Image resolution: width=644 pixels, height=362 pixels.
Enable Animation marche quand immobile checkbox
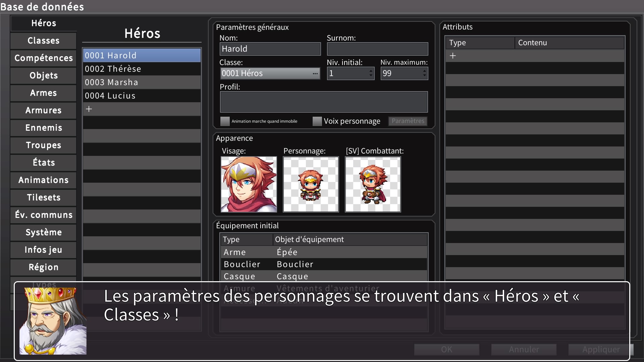point(225,121)
